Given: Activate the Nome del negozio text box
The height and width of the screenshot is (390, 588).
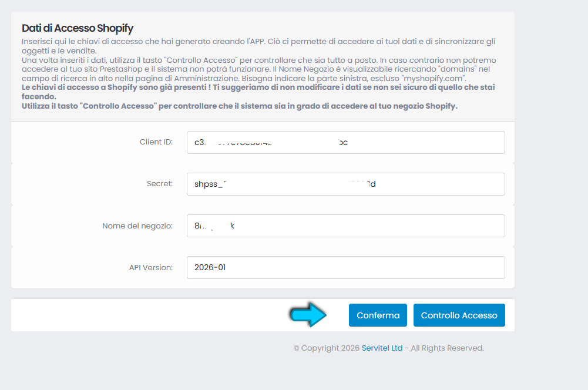Looking at the screenshot, I should [x=346, y=226].
